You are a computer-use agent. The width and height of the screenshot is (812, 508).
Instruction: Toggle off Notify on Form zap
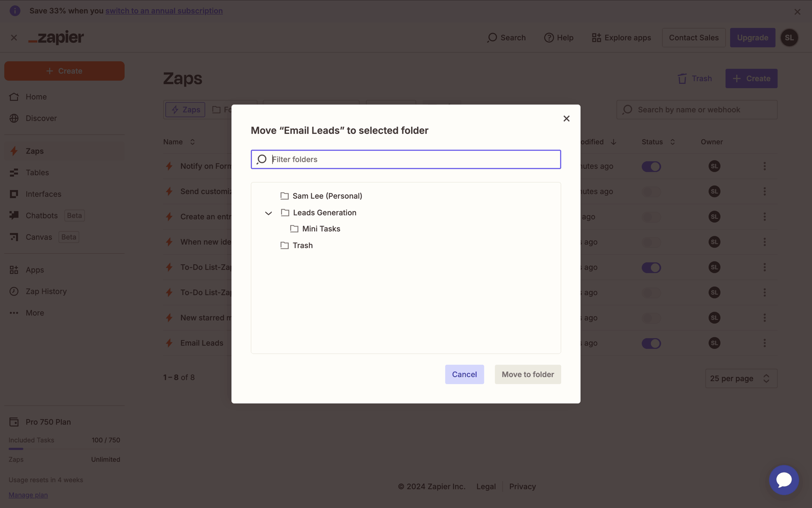tap(651, 166)
